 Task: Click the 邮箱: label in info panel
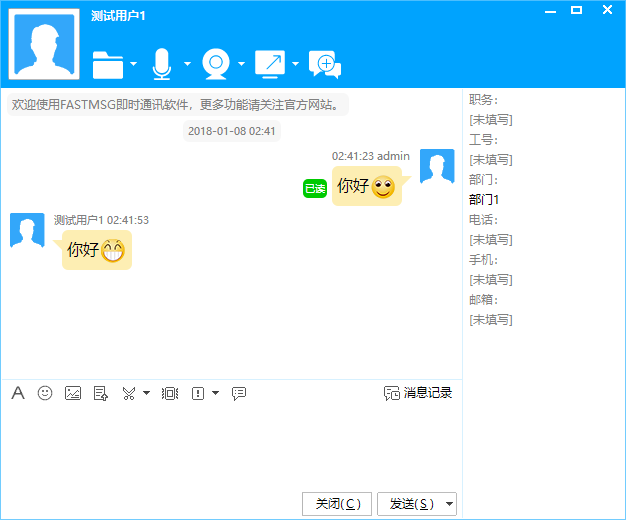[x=483, y=300]
